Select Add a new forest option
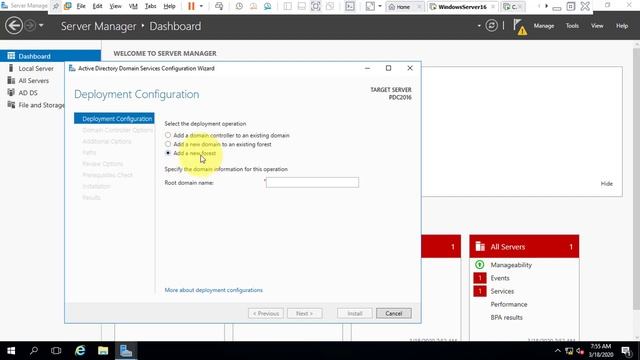Viewport: 640px width, 360px height. (168, 153)
